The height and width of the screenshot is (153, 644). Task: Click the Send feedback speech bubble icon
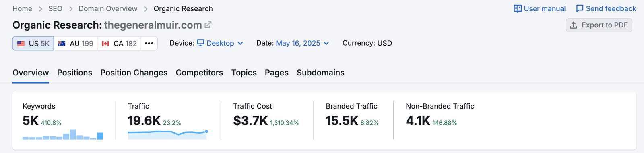(x=580, y=9)
